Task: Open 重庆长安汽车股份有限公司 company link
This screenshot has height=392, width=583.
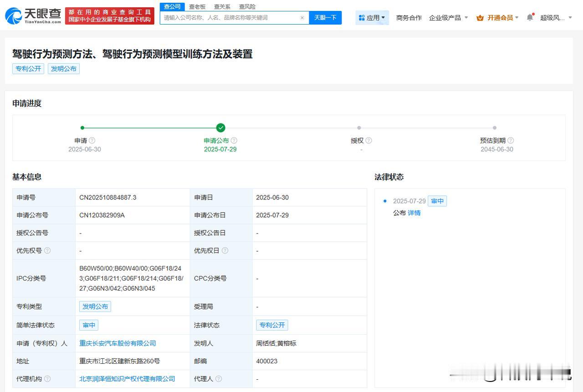Action: point(118,343)
